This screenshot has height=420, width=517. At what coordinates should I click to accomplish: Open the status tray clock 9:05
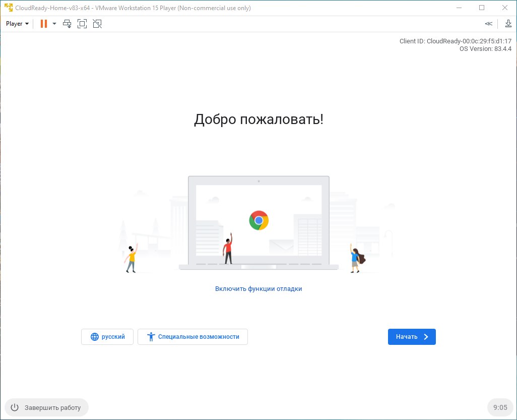coord(500,407)
